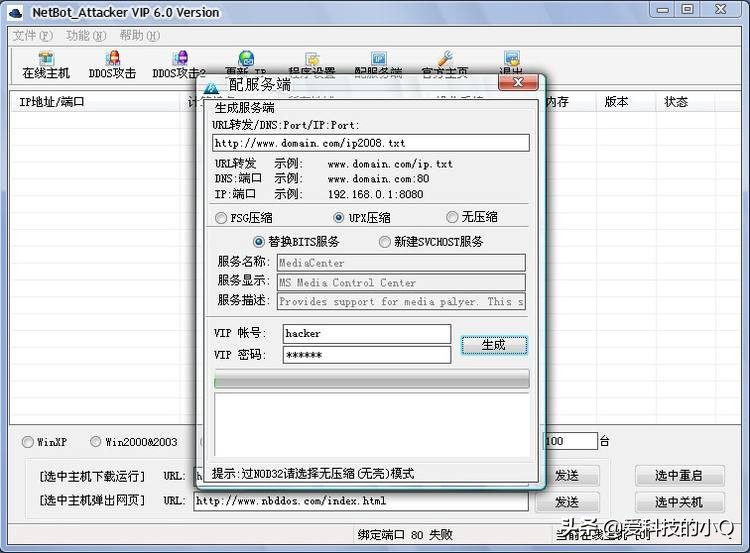Click the [选中主机弹出网页] label
750x553 pixels.
pos(92,500)
